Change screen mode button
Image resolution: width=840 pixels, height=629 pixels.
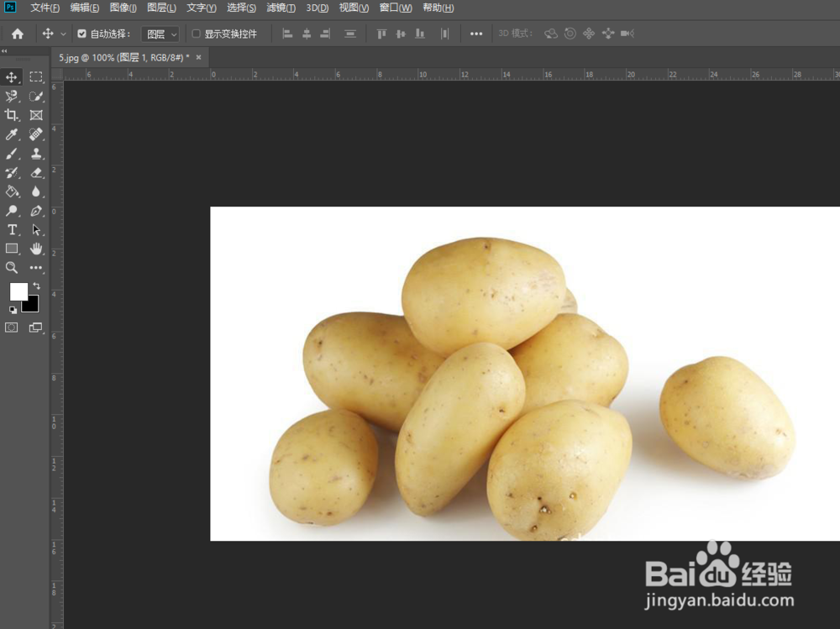click(36, 328)
